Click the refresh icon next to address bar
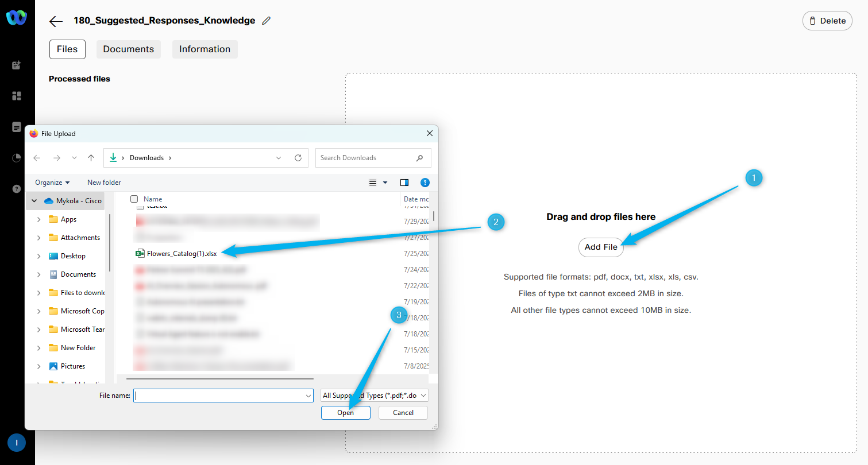 pyautogui.click(x=298, y=158)
